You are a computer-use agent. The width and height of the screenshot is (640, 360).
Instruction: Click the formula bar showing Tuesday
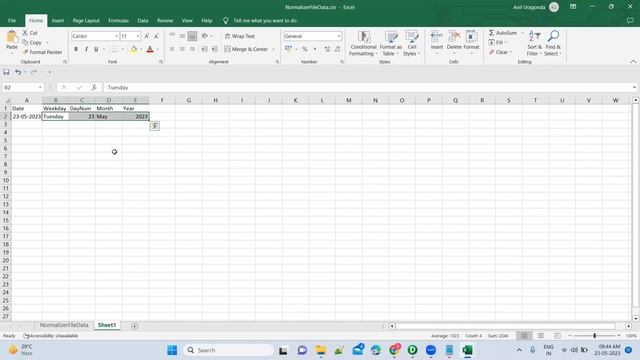coord(367,87)
